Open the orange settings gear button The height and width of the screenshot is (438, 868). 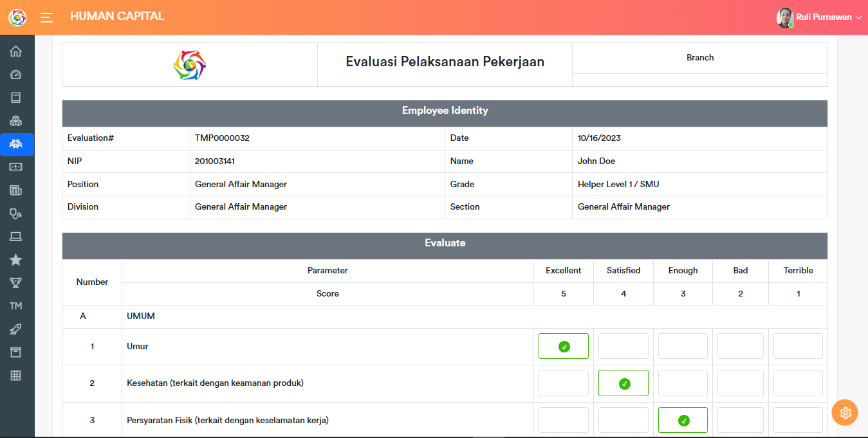click(845, 413)
